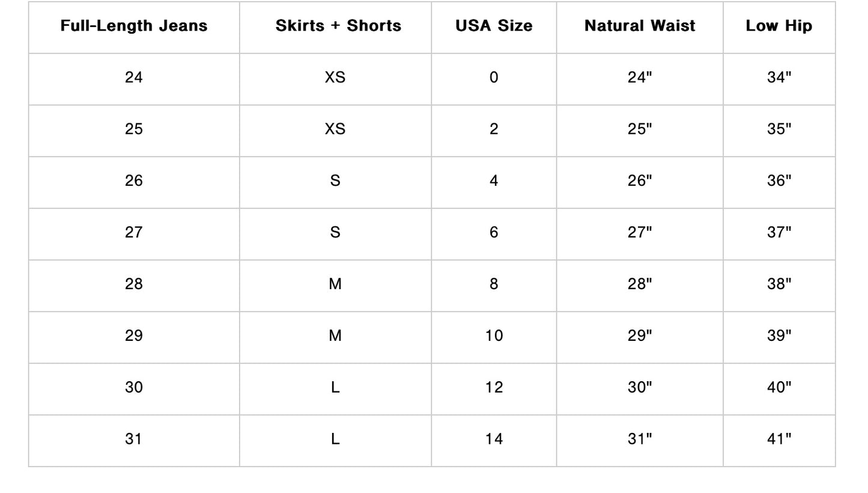Click the 40" low hip cell
The height and width of the screenshot is (493, 868).
point(779,388)
